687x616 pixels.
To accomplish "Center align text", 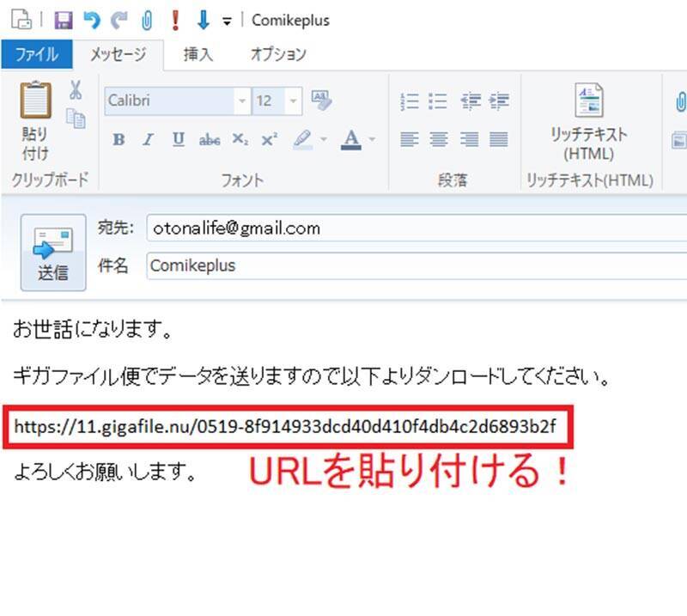I will pos(439,139).
